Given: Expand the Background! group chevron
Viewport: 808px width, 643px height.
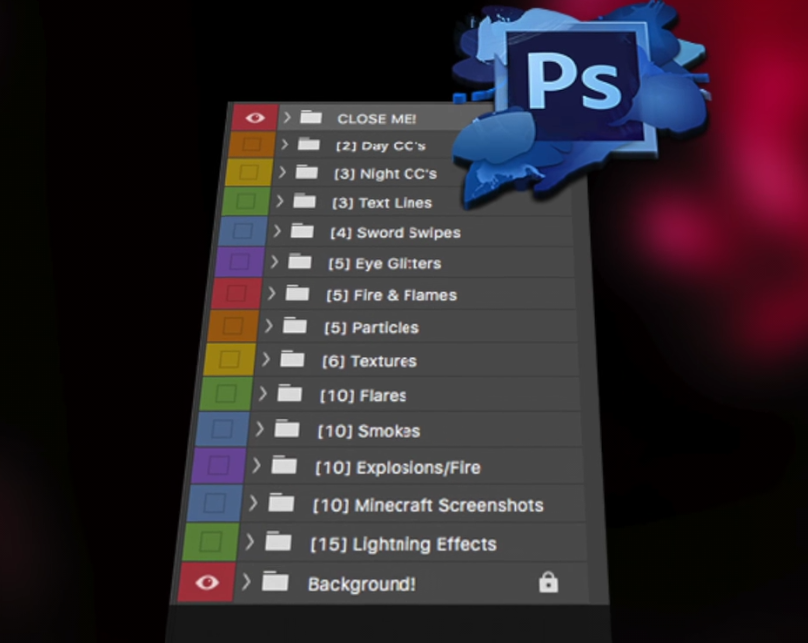Looking at the screenshot, I should coord(246,582).
